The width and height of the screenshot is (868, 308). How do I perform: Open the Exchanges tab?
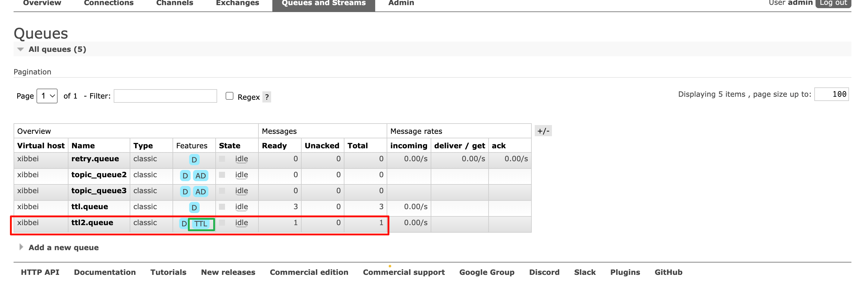click(237, 3)
